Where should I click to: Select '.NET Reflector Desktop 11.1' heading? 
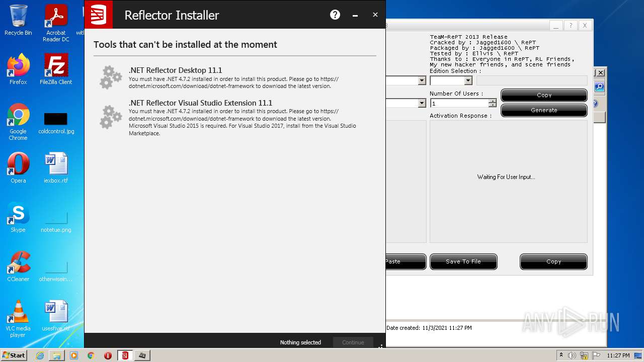[175, 70]
